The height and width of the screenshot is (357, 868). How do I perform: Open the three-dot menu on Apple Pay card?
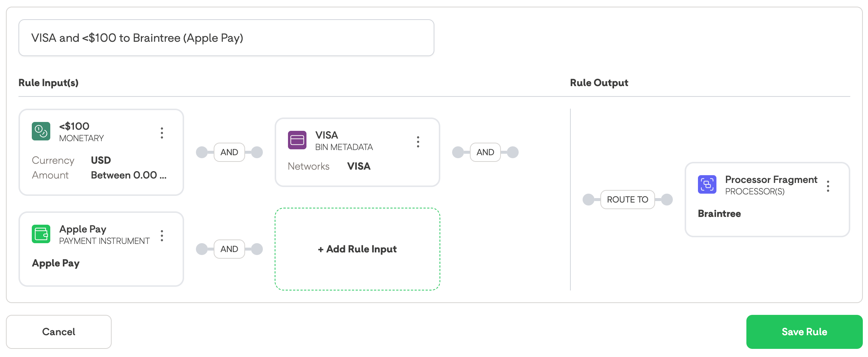coord(162,236)
